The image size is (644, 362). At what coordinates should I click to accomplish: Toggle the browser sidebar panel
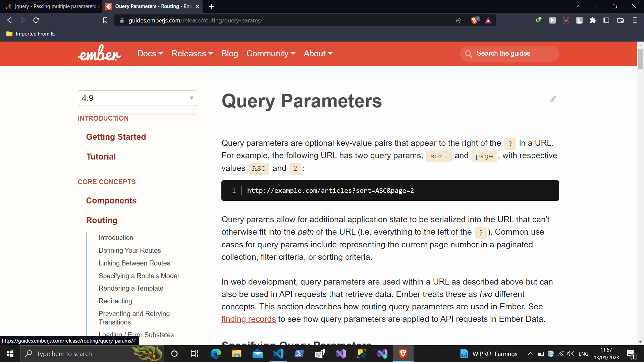pyautogui.click(x=606, y=20)
